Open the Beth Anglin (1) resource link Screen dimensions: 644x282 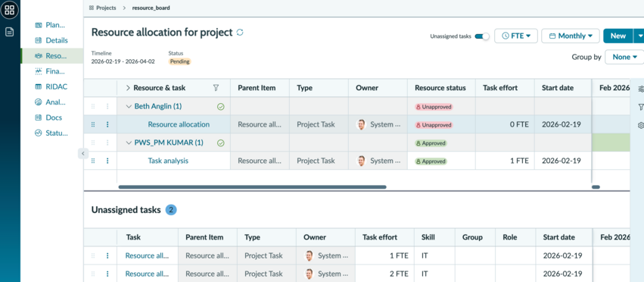tap(157, 106)
